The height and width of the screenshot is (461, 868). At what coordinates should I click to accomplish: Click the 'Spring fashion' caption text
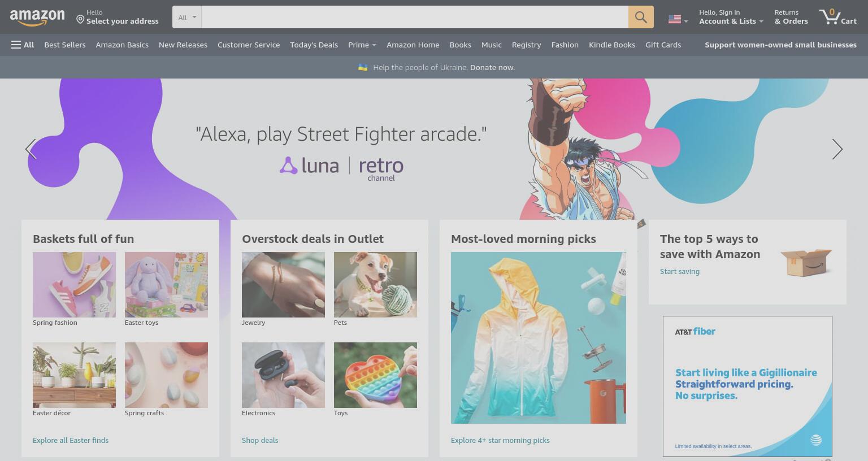55,323
